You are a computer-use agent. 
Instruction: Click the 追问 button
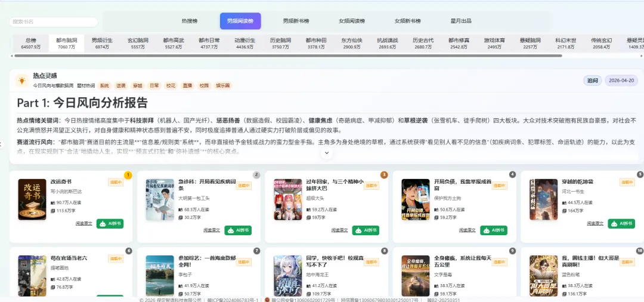[x=592, y=81]
